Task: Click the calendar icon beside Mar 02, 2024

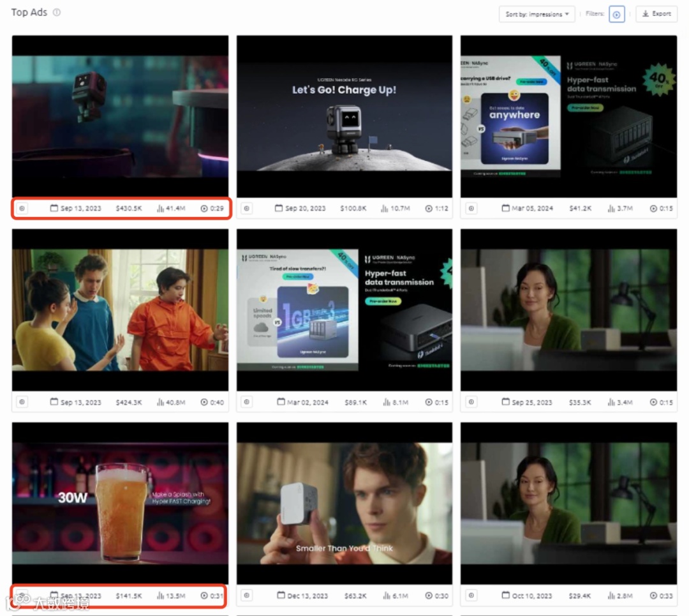Action: tap(281, 402)
